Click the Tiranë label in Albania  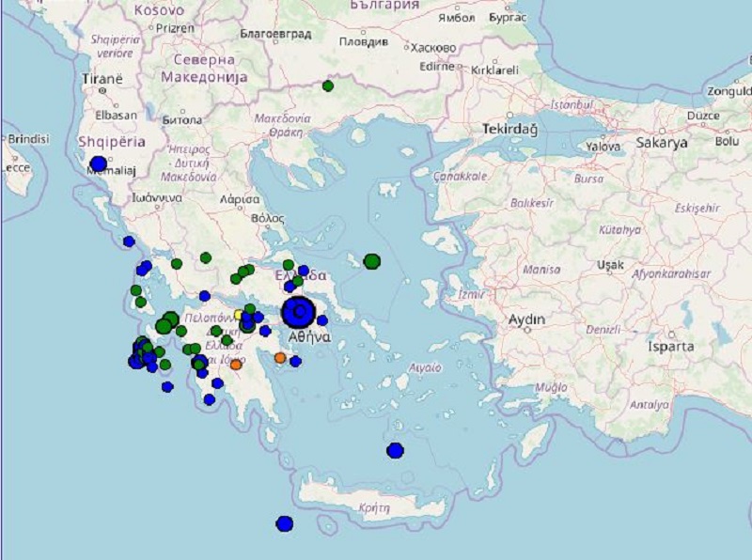pyautogui.click(x=102, y=80)
